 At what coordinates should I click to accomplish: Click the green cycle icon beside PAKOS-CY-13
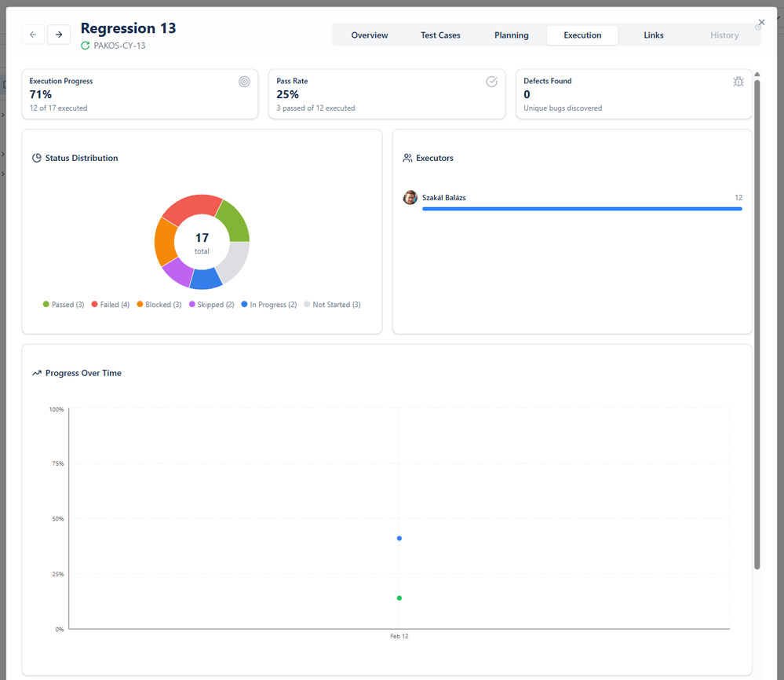[x=86, y=46]
